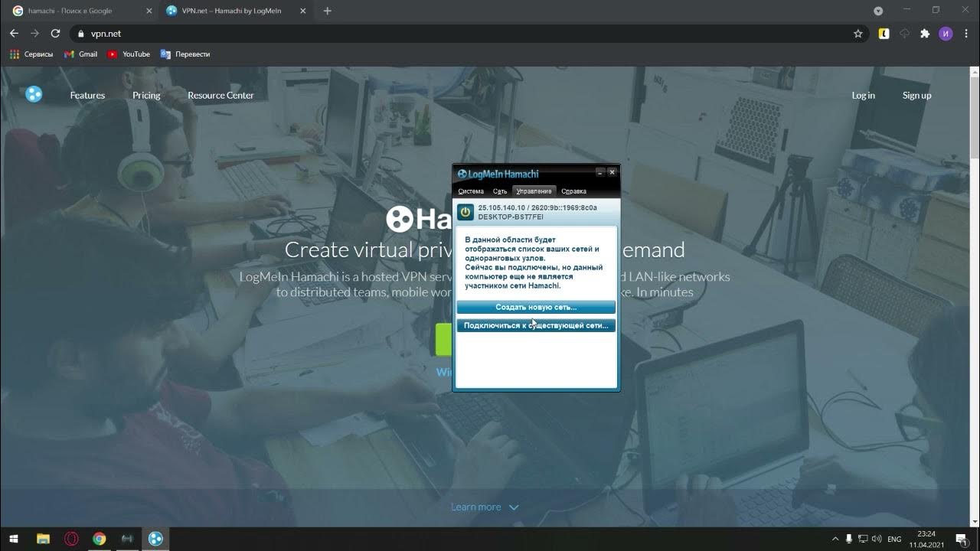This screenshot has height=551, width=980.
Task: Click the cloud extension icon in toolbar
Action: click(904, 34)
